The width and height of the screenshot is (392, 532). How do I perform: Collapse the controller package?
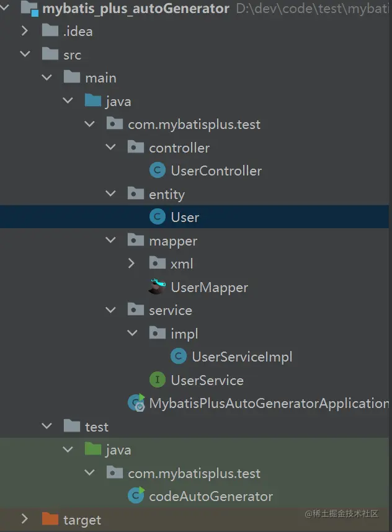pos(110,147)
